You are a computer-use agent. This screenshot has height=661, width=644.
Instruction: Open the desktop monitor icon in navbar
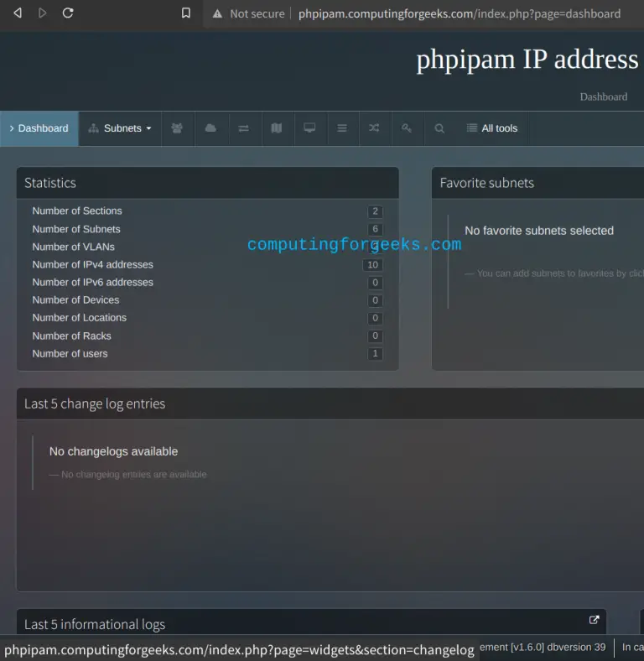[x=309, y=128]
